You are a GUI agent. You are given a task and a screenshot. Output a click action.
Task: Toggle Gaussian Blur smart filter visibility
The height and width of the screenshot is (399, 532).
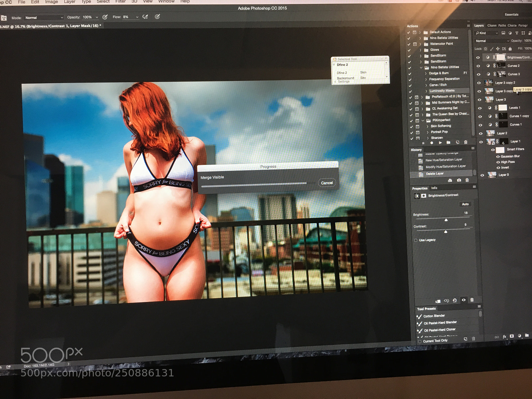click(498, 157)
